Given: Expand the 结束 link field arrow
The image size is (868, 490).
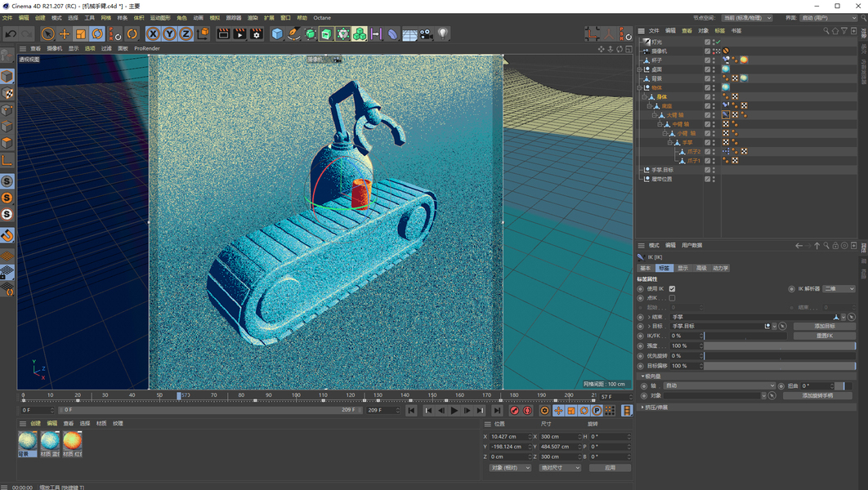Looking at the screenshot, I should tap(649, 317).
